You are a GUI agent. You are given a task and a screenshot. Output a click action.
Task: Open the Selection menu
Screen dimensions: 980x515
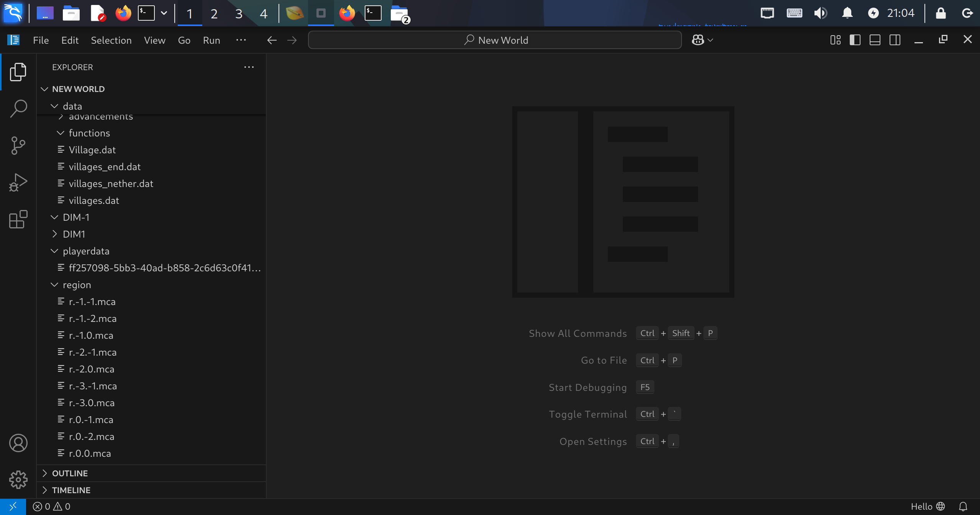111,40
